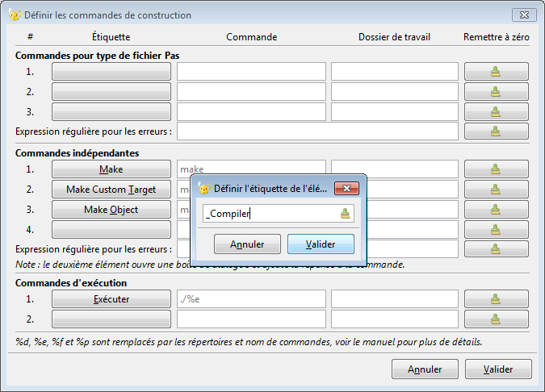Click the _Compiler label text field
The height and width of the screenshot is (392, 545).
270,214
